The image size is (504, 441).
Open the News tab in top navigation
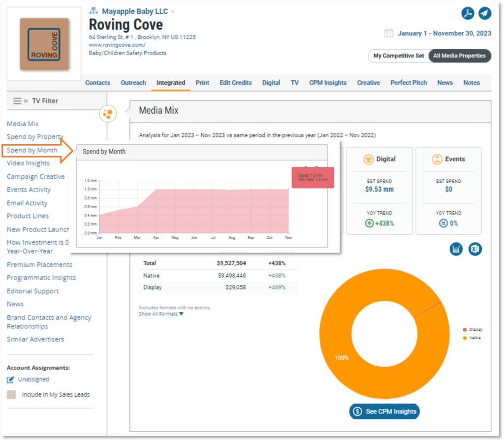445,83
